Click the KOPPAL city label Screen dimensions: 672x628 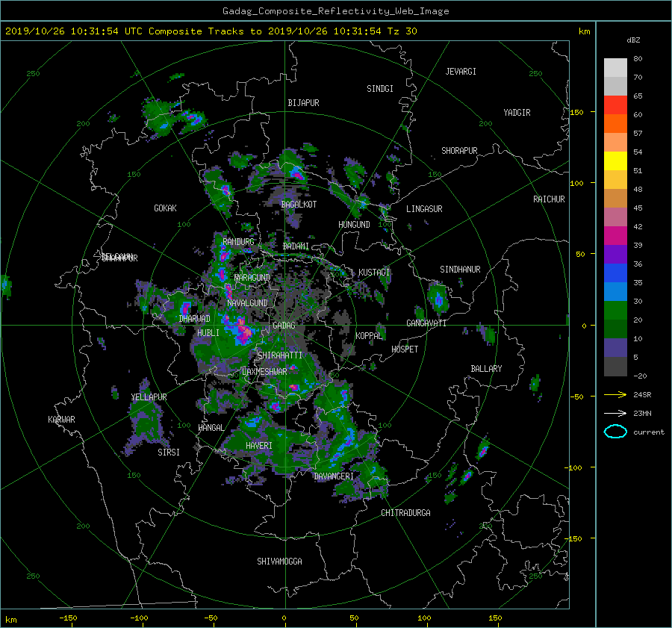pyautogui.click(x=369, y=336)
